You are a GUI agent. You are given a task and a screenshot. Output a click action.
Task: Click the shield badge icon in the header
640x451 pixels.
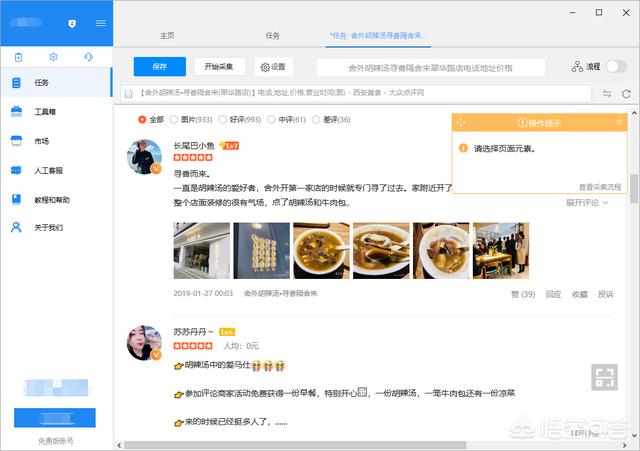71,23
